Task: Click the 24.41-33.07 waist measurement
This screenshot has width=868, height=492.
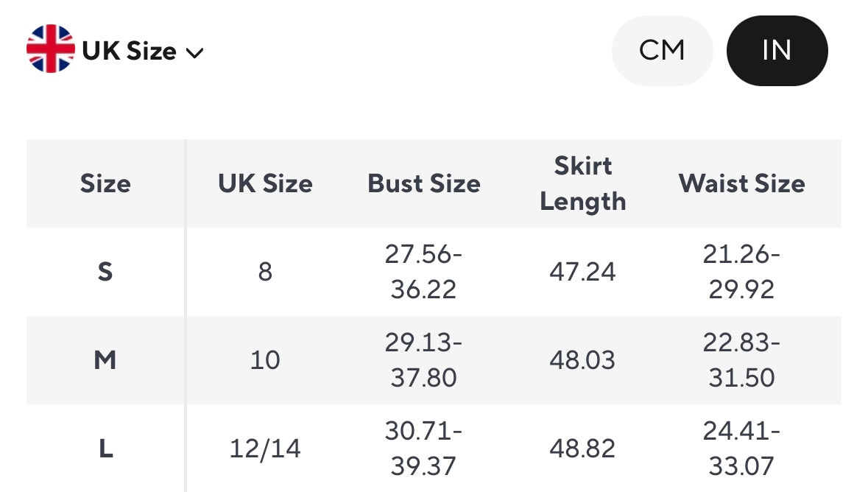Action: point(741,449)
